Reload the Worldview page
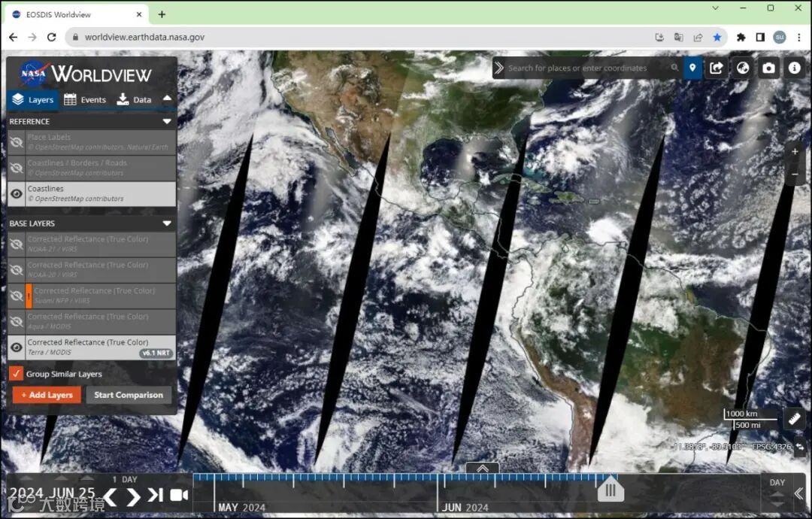 pos(51,38)
